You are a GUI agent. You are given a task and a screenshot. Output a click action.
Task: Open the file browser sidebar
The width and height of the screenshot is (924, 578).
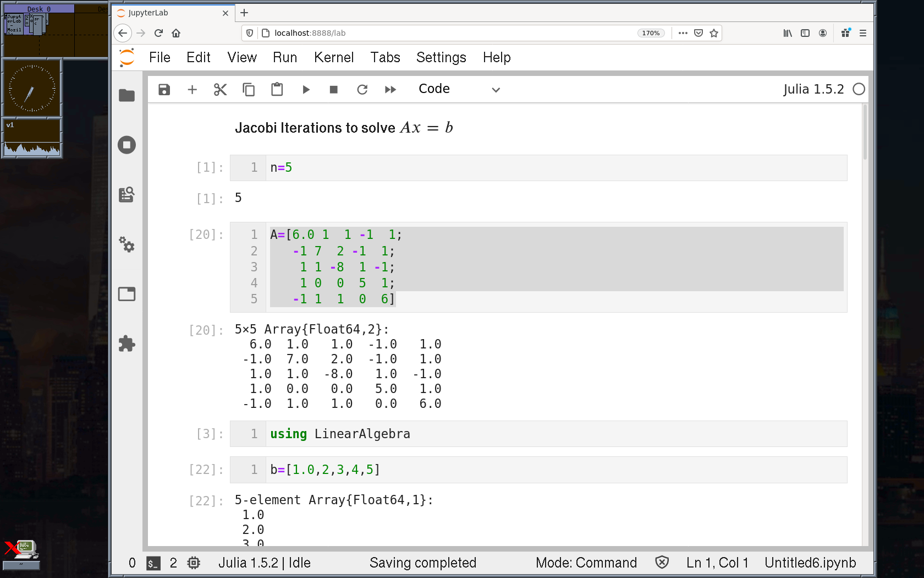(x=127, y=95)
